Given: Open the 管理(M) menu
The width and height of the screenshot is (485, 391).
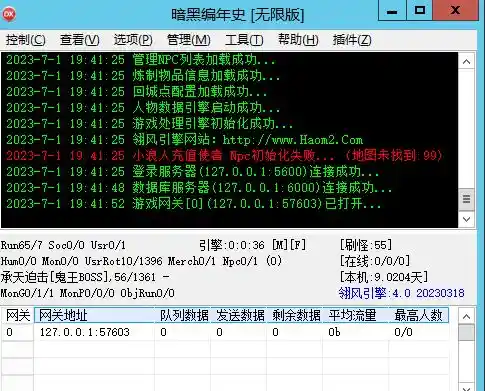Looking at the screenshot, I should pyautogui.click(x=189, y=40).
